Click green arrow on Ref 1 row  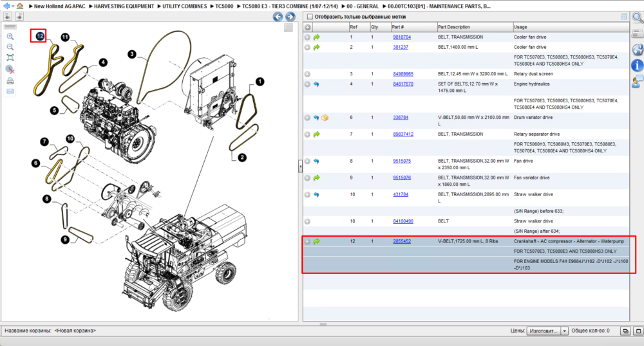[317, 37]
